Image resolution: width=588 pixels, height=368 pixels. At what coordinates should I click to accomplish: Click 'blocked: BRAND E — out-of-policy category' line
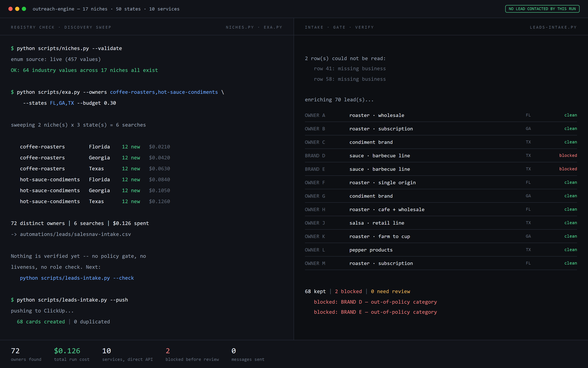coord(375,312)
